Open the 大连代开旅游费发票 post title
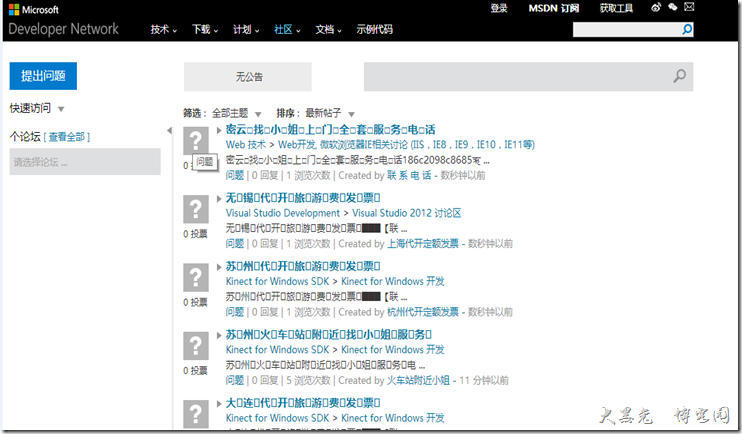This screenshot has height=434, width=742. coord(303,403)
